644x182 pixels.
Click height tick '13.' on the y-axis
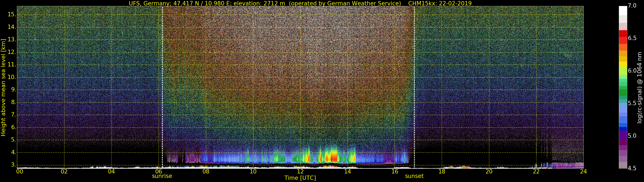(x=12, y=40)
